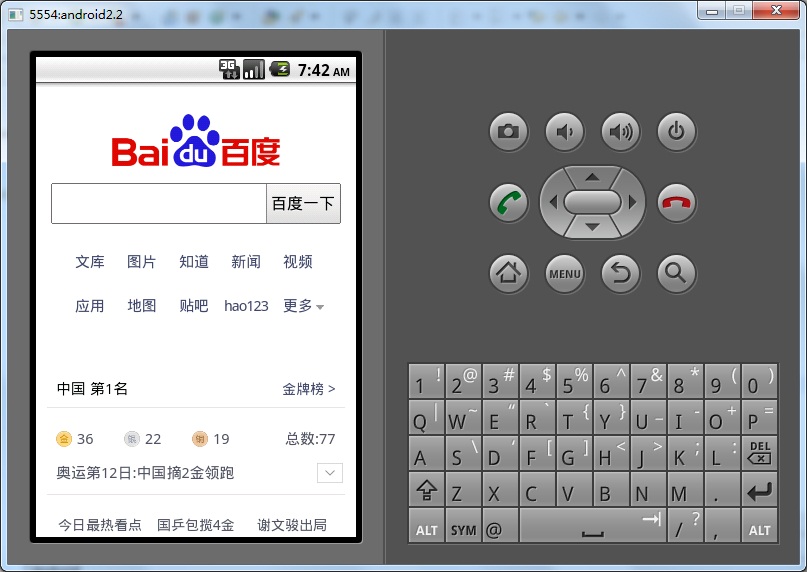Click the space bar key
Viewport: 807px width, 572px height.
[593, 525]
